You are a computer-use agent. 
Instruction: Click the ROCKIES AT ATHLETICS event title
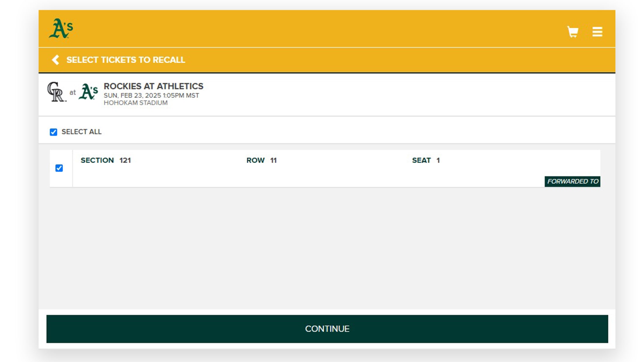pos(153,86)
